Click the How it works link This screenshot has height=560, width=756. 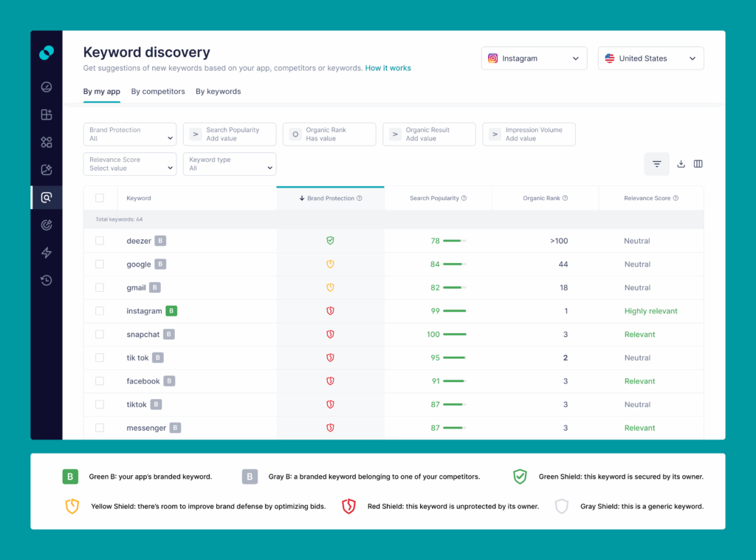[x=388, y=67]
